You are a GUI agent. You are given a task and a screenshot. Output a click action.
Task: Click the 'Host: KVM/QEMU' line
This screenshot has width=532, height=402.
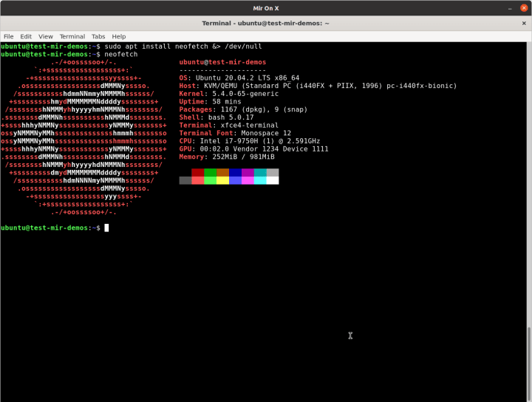click(318, 86)
